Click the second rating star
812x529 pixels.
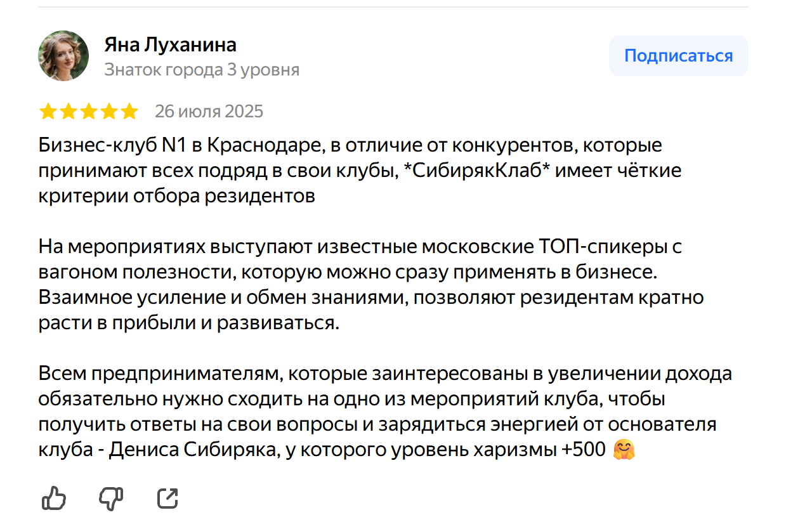68,112
